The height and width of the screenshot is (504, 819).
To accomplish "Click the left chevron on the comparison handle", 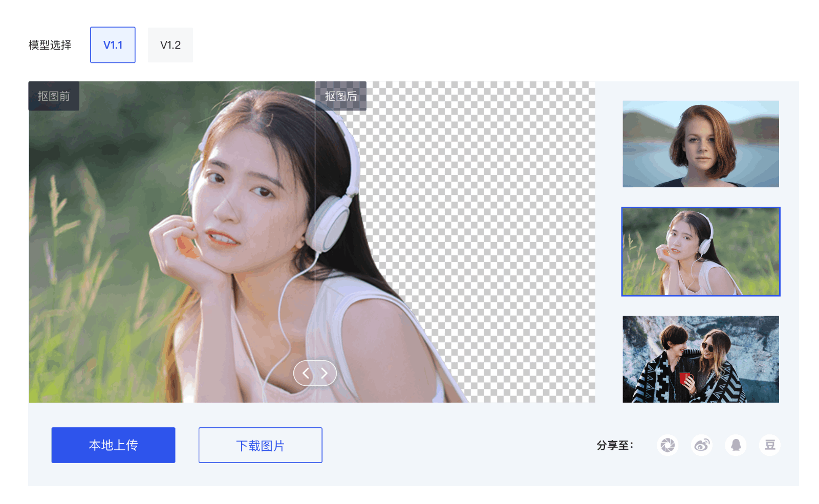I will coord(306,374).
